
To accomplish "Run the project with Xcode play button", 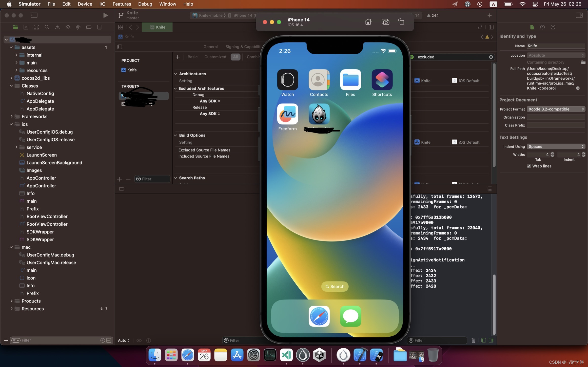I will point(105,15).
